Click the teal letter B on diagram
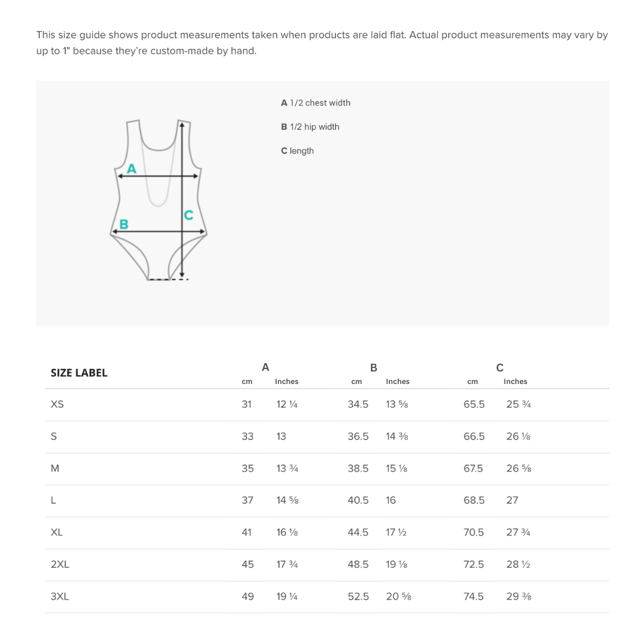 click(123, 224)
